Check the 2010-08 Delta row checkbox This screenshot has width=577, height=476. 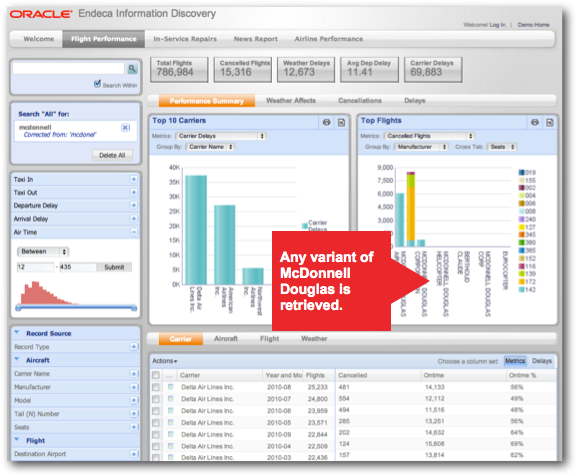[x=156, y=387]
